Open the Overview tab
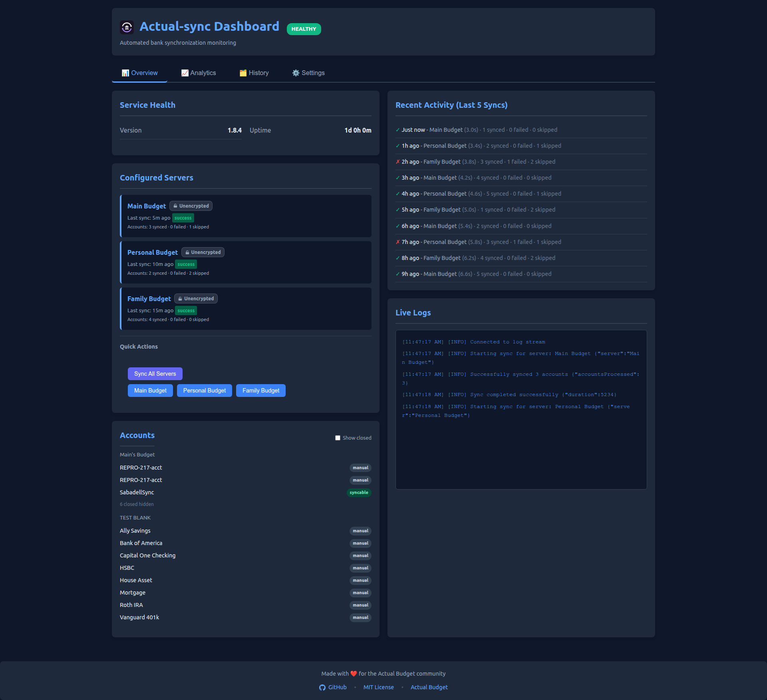 tap(139, 73)
